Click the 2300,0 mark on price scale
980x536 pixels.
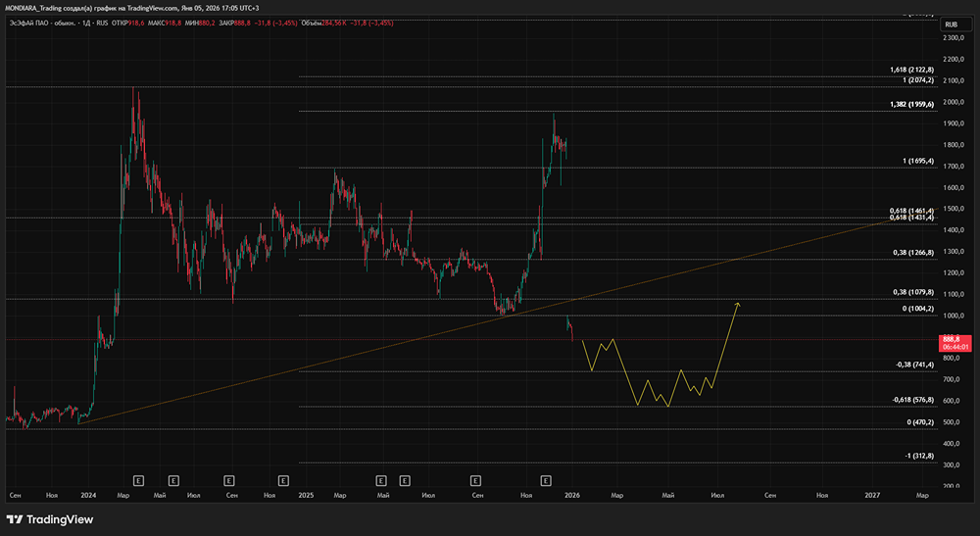pyautogui.click(x=954, y=38)
